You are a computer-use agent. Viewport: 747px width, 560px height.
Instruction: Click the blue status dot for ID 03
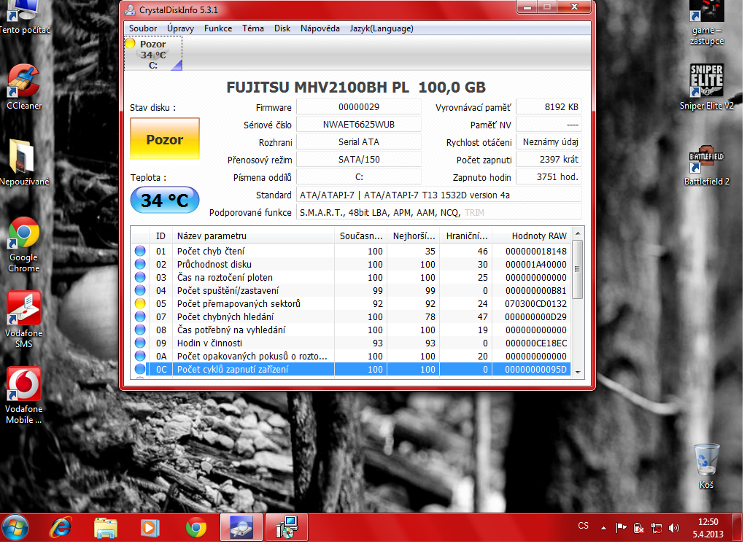point(140,277)
